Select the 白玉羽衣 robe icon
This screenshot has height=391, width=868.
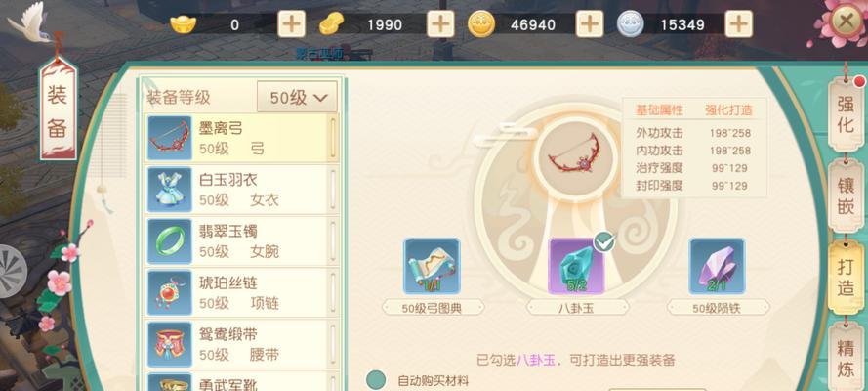click(170, 190)
